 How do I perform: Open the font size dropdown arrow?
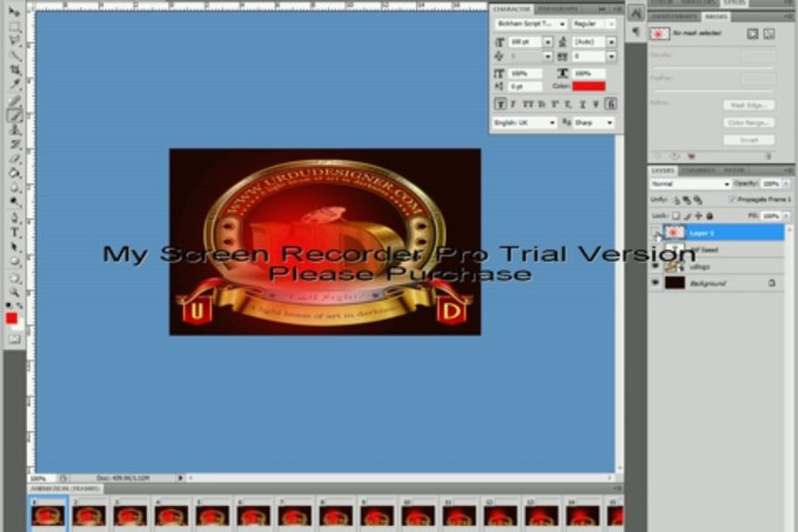tap(548, 41)
